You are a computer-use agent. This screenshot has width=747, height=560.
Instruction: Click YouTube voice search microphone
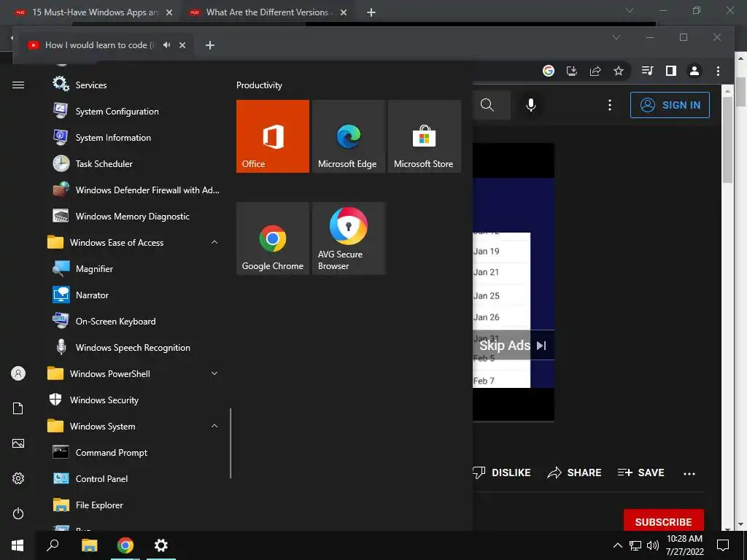531,105
